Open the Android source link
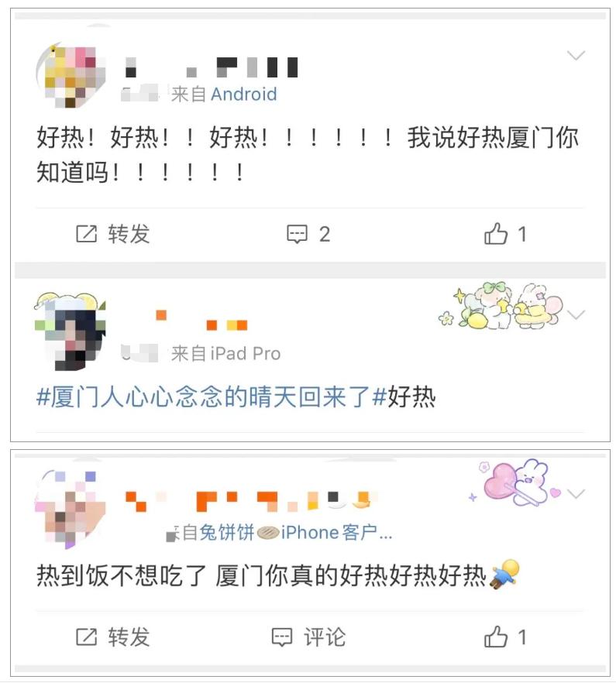The width and height of the screenshot is (616, 683). point(244,94)
